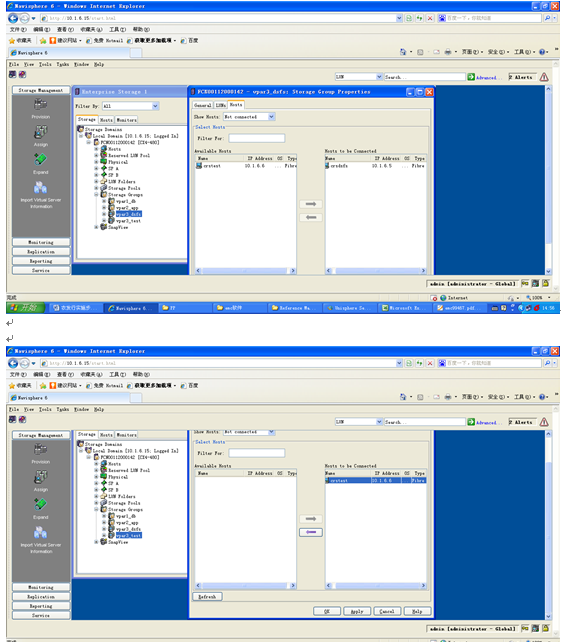
Task: Select vpar2_app storage group in lower tree
Action: [127, 522]
